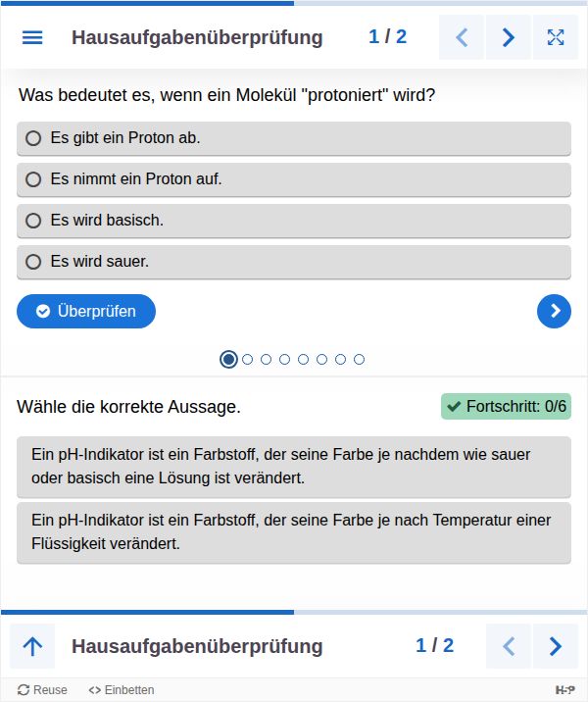Open the Einbetten embed link

[122, 690]
